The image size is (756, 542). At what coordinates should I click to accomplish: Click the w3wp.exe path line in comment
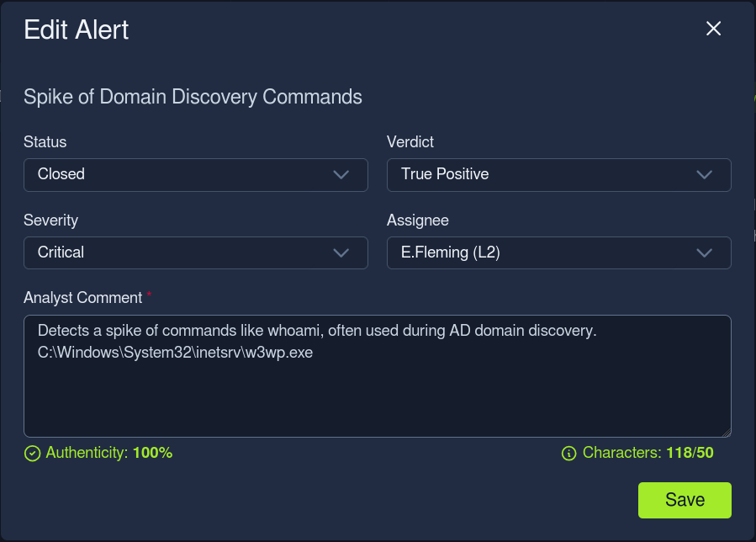(175, 353)
